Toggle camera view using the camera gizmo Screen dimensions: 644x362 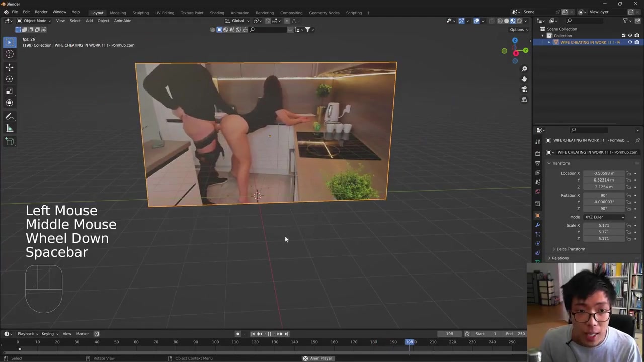point(524,89)
